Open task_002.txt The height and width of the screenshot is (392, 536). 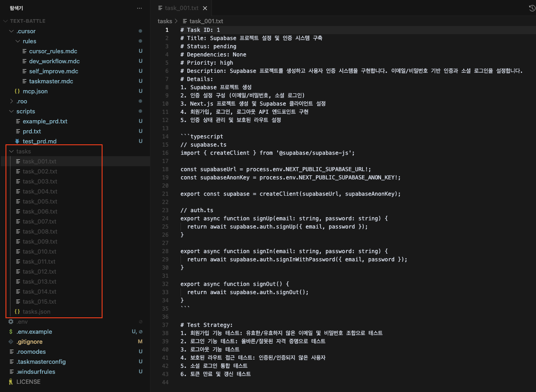pyautogui.click(x=40, y=171)
